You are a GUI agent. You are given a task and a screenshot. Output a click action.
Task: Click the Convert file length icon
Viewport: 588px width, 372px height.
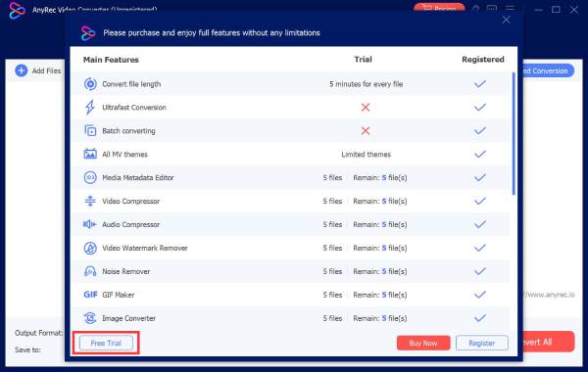(x=90, y=84)
